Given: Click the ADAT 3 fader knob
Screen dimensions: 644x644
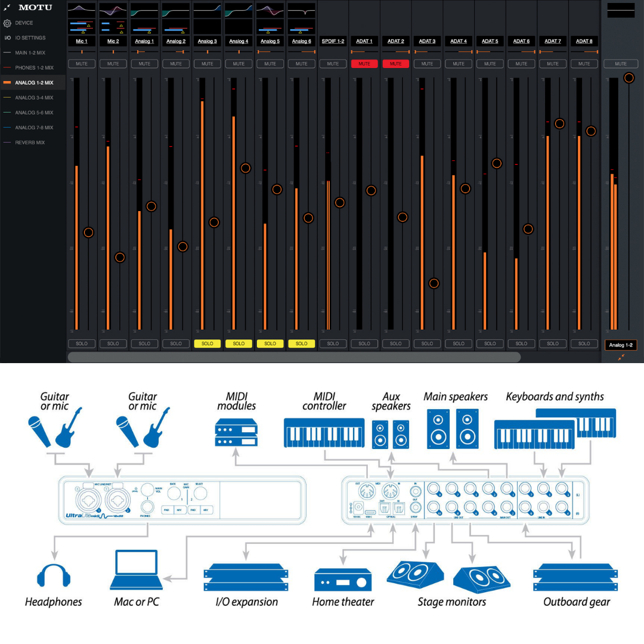Looking at the screenshot, I should pyautogui.click(x=434, y=283).
